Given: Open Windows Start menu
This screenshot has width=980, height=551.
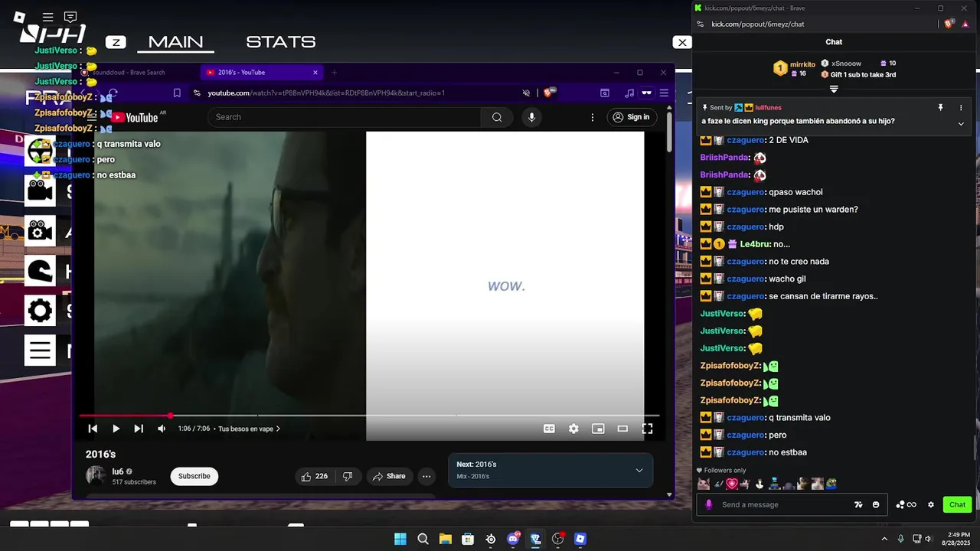Looking at the screenshot, I should [400, 539].
